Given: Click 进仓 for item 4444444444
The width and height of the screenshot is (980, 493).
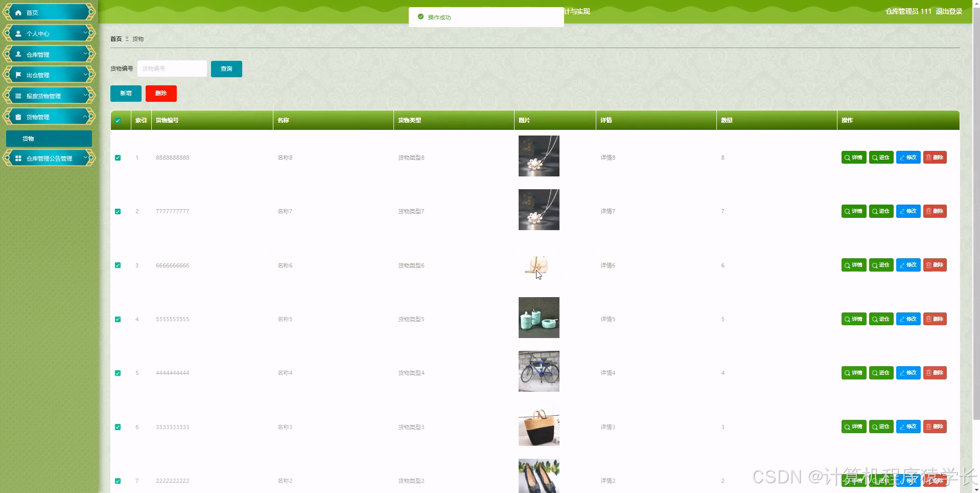Looking at the screenshot, I should coord(881,373).
